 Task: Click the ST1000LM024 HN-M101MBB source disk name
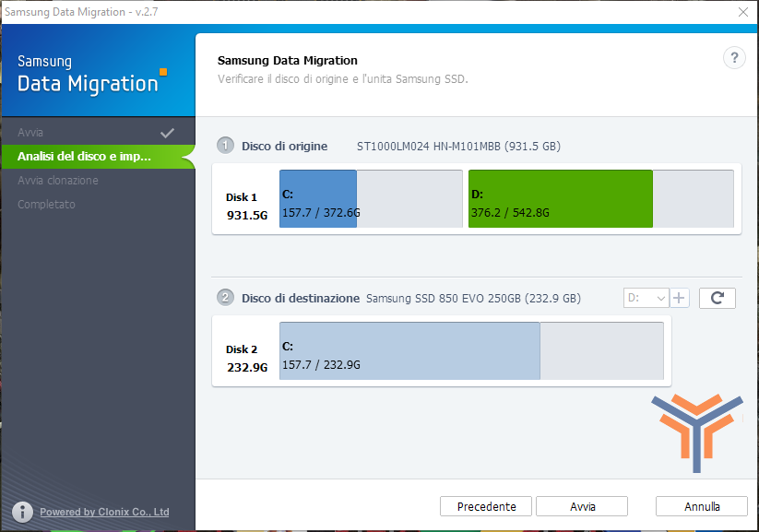[458, 147]
